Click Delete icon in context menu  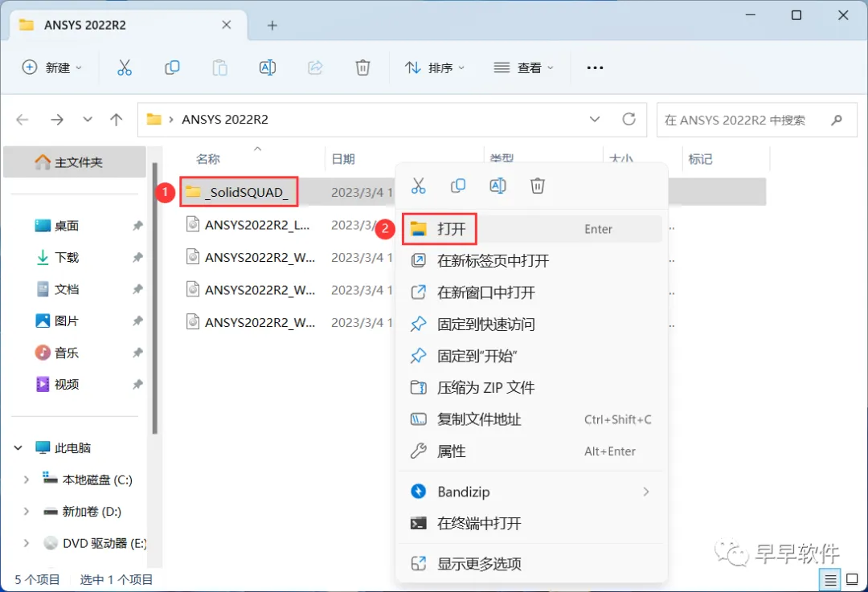tap(538, 186)
